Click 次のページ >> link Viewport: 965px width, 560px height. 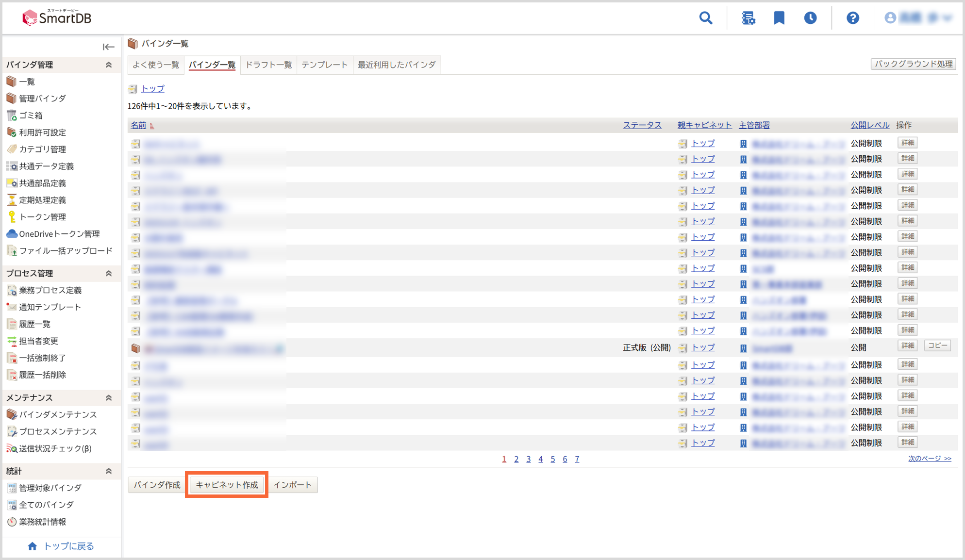(930, 459)
